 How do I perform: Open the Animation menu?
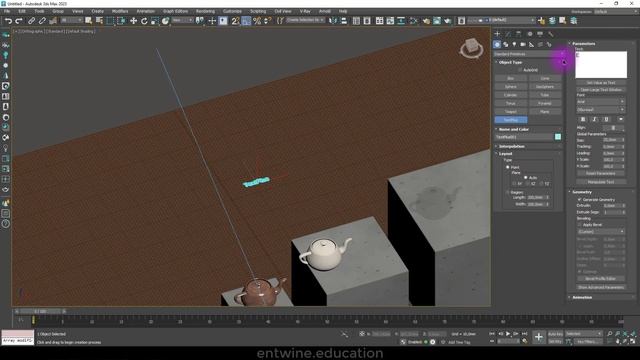145,11
